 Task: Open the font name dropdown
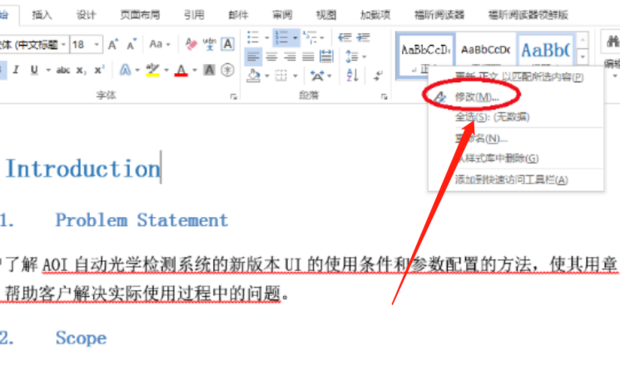tap(63, 44)
